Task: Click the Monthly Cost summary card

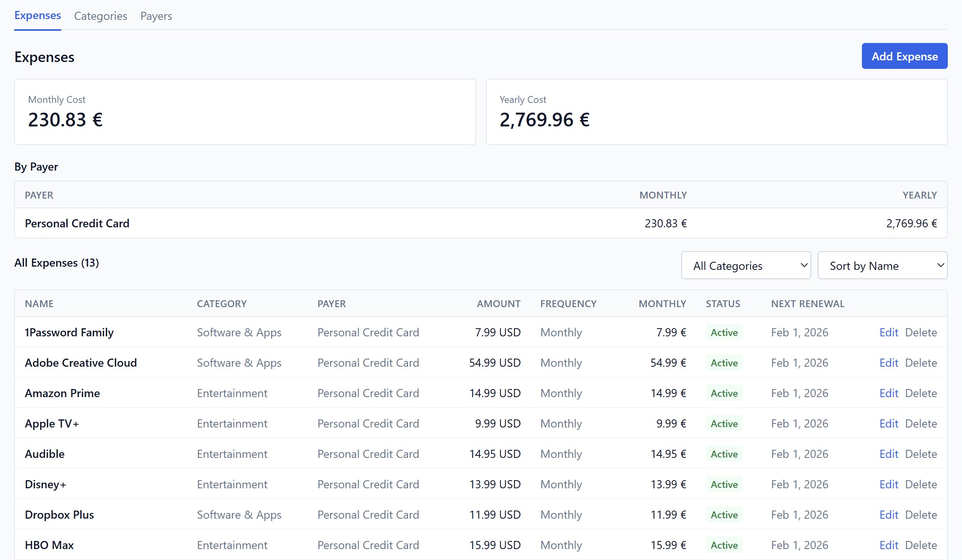Action: click(x=244, y=112)
